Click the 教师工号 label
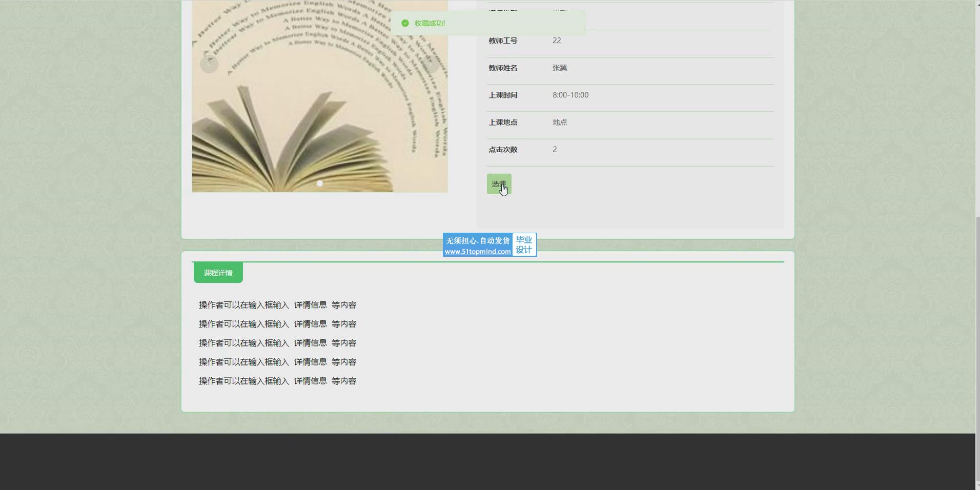This screenshot has height=490, width=980. pyautogui.click(x=503, y=40)
